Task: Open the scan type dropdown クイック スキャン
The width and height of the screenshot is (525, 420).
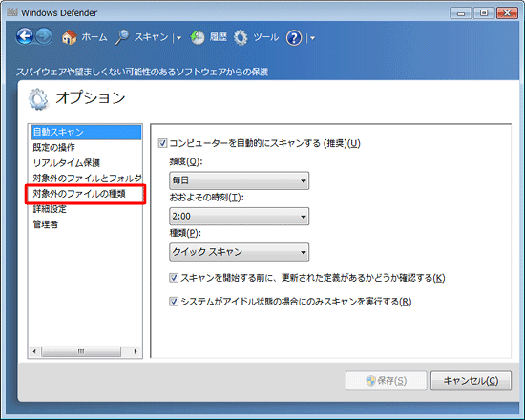Action: pyautogui.click(x=239, y=252)
